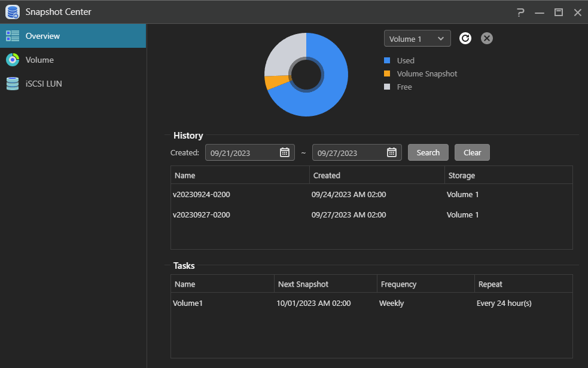Viewport: 588px width, 368px height.
Task: Select snapshot v20230927-0200
Action: click(202, 215)
